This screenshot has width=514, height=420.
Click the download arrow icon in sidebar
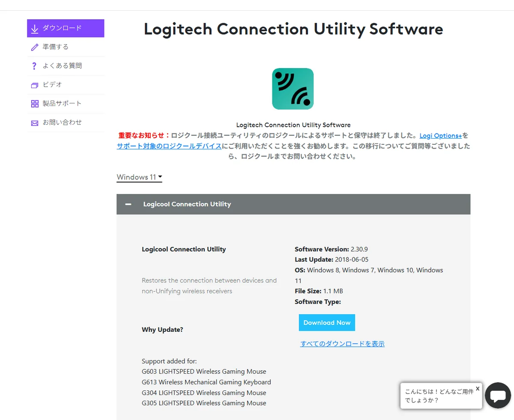35,29
